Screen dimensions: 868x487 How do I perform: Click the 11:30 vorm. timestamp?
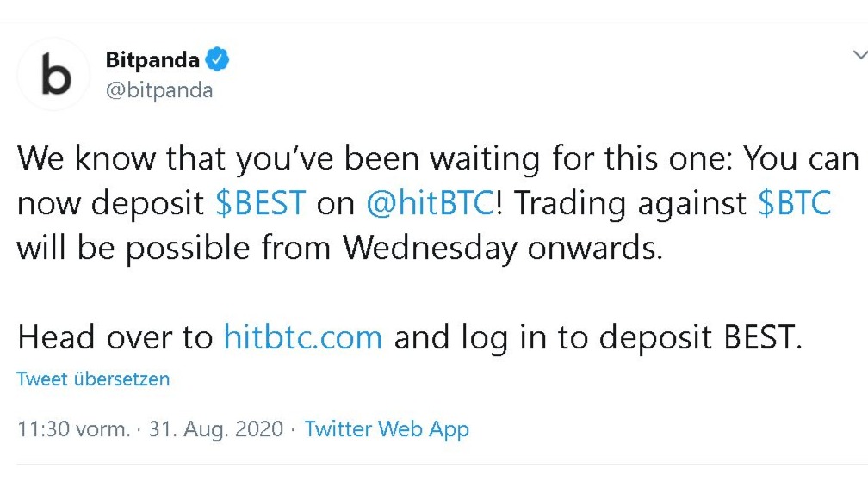pyautogui.click(x=74, y=428)
